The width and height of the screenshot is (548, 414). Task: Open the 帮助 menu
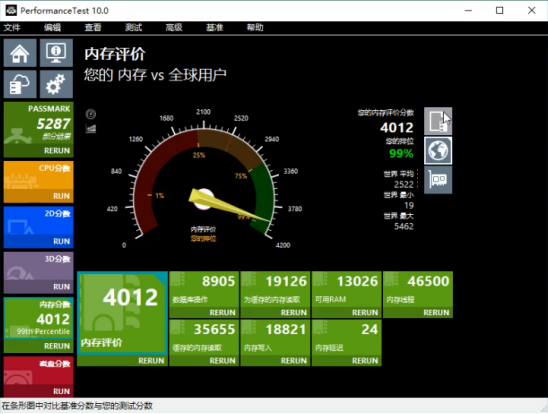[255, 28]
